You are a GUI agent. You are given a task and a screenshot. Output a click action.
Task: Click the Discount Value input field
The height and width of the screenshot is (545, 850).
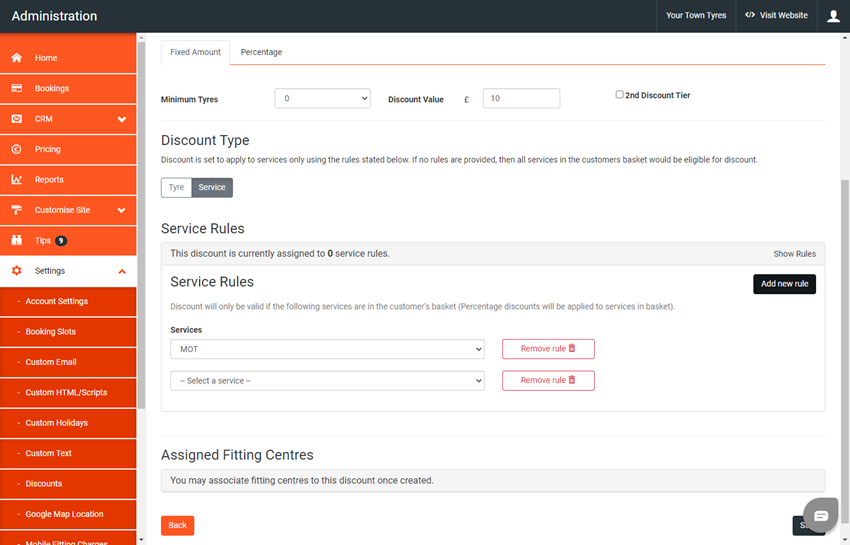click(x=521, y=98)
